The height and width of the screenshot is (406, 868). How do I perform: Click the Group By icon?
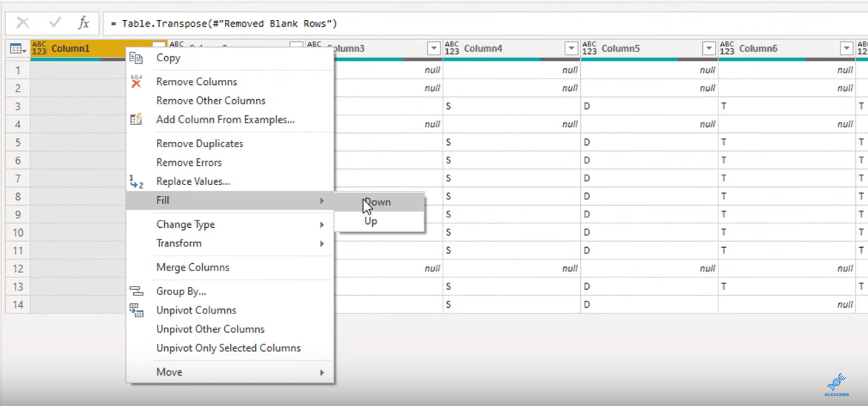coord(135,291)
